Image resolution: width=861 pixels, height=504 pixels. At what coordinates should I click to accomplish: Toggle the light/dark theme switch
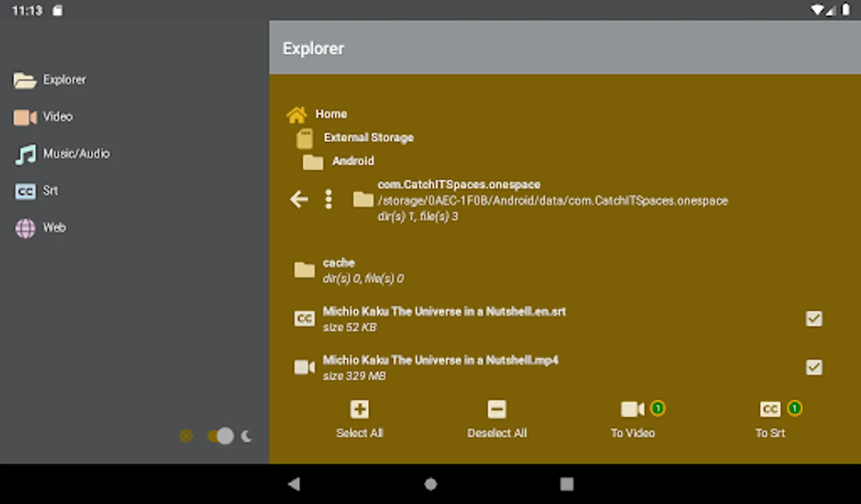click(x=221, y=436)
